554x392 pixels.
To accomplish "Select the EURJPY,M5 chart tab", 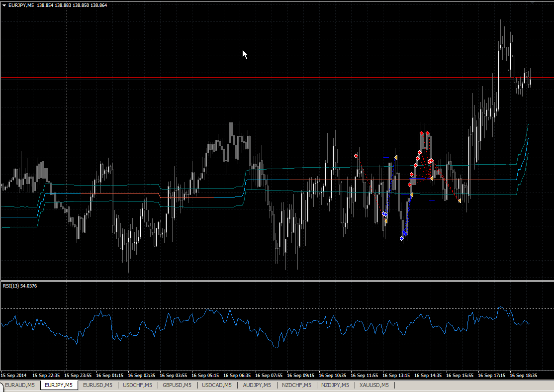I will (x=59, y=385).
